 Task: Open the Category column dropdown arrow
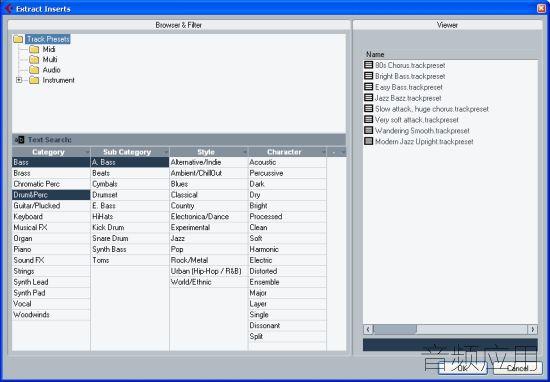[87, 152]
